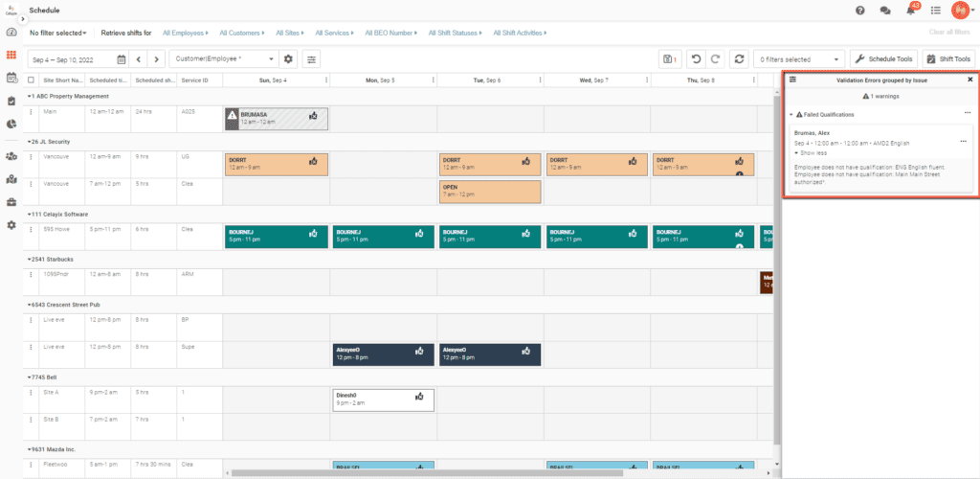
Task: Click the refresh schedule icon
Action: pos(738,59)
